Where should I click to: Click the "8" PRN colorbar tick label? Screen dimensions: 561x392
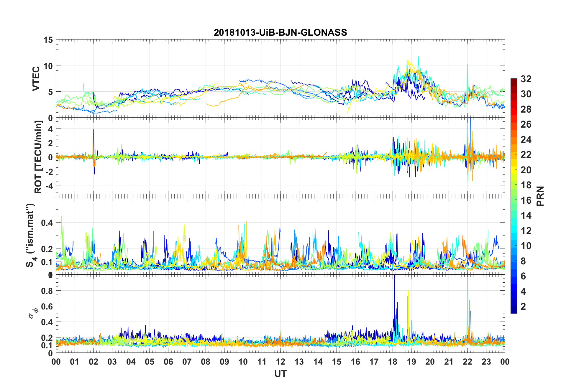coord(523,261)
